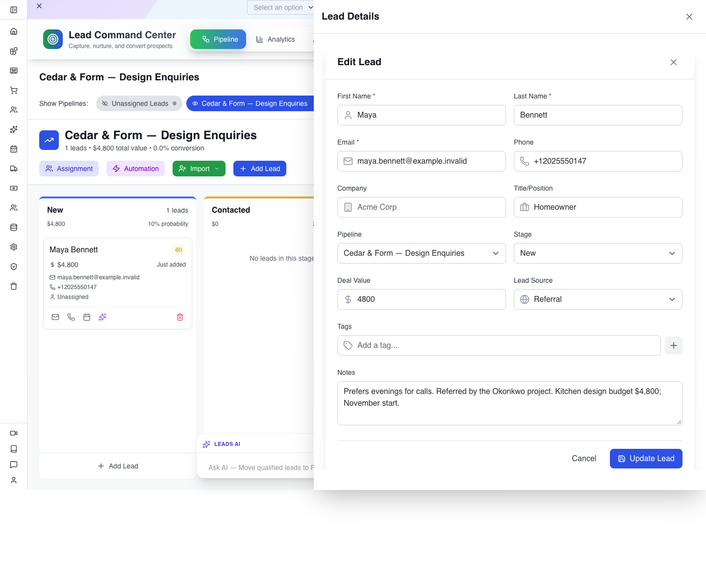
Task: Open the trash icon in left sidebar
Action: click(x=14, y=286)
